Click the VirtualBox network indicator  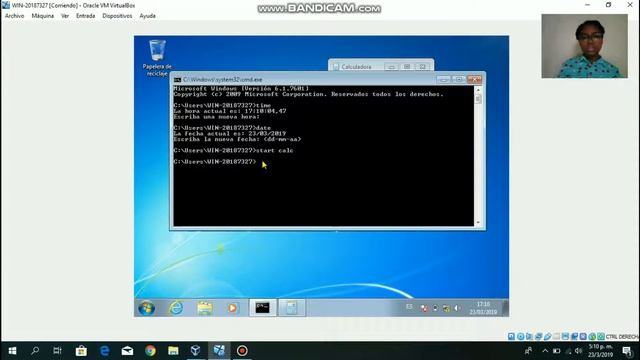[538, 336]
